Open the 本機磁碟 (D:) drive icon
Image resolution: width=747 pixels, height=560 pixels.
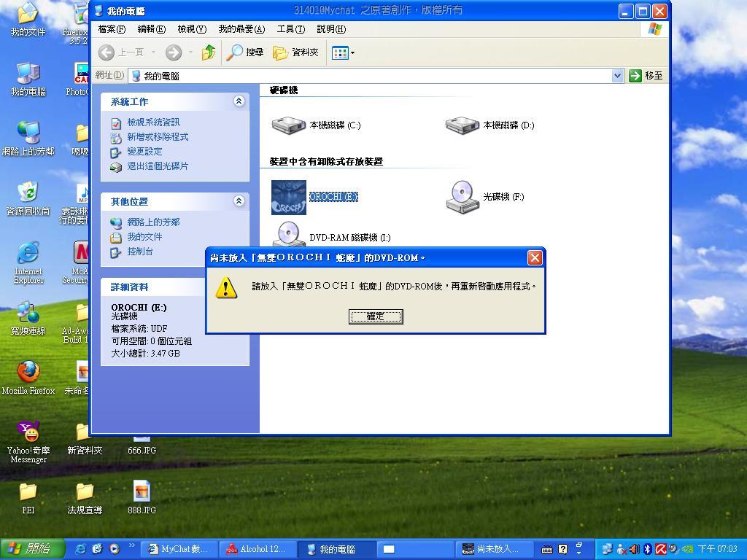coord(462,125)
